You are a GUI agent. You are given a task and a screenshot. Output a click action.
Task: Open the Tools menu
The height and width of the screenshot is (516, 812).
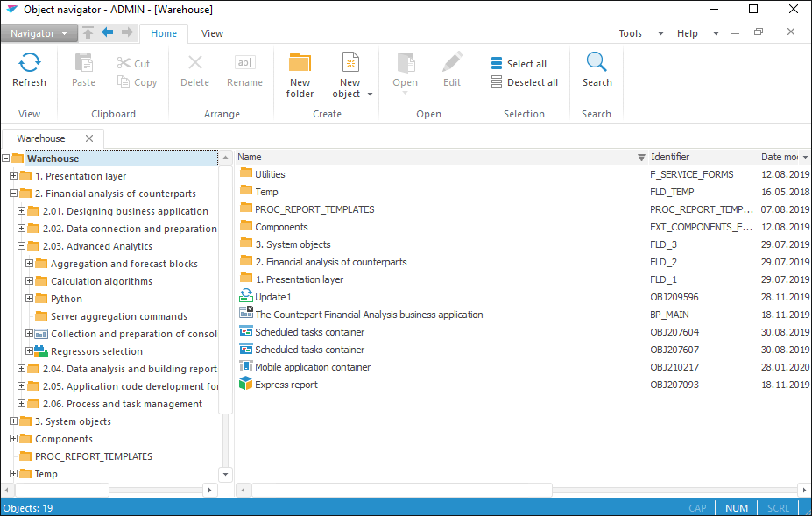(631, 33)
